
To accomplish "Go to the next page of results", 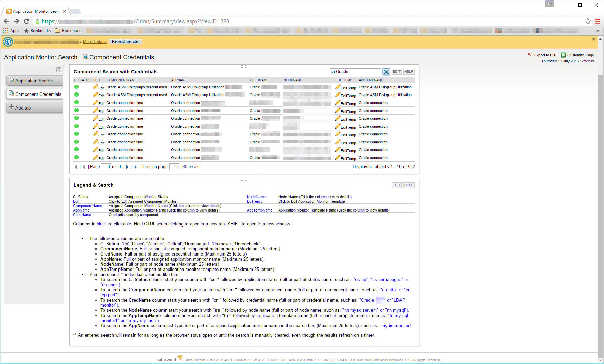I will coord(127,167).
